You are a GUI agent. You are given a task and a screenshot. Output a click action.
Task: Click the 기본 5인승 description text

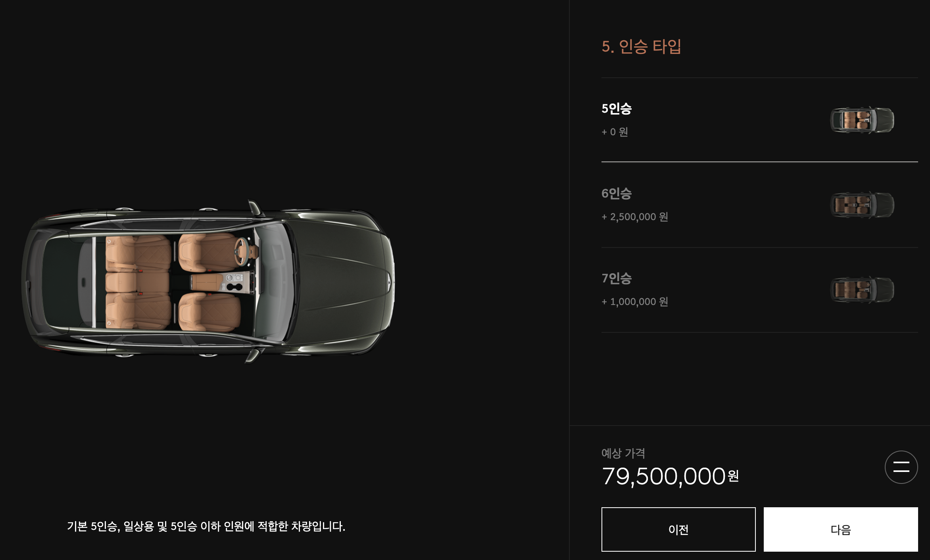coord(206,527)
